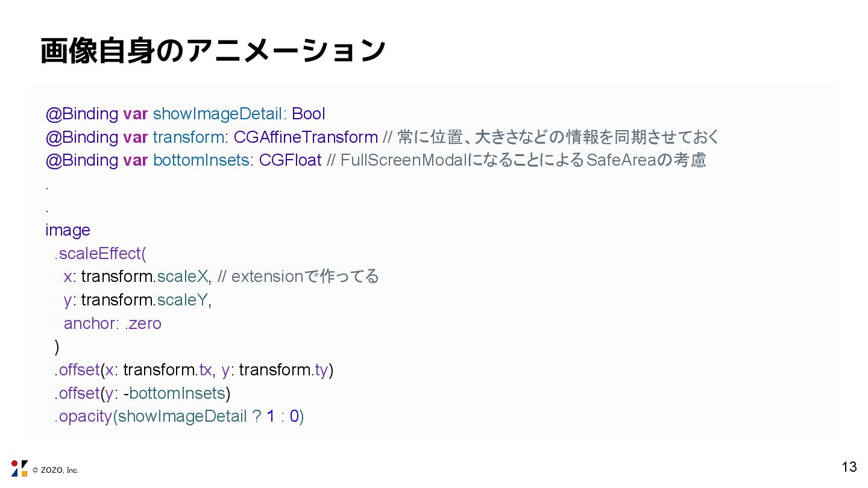Click the .opacity(showImageDetail line
Viewport: 868px width, 488px height.
pos(179,416)
